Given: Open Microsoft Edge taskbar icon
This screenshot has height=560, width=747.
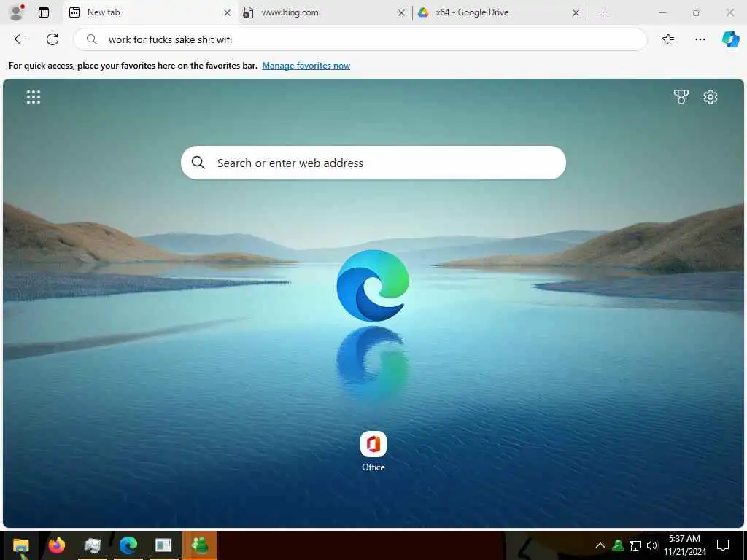Looking at the screenshot, I should click(x=128, y=545).
